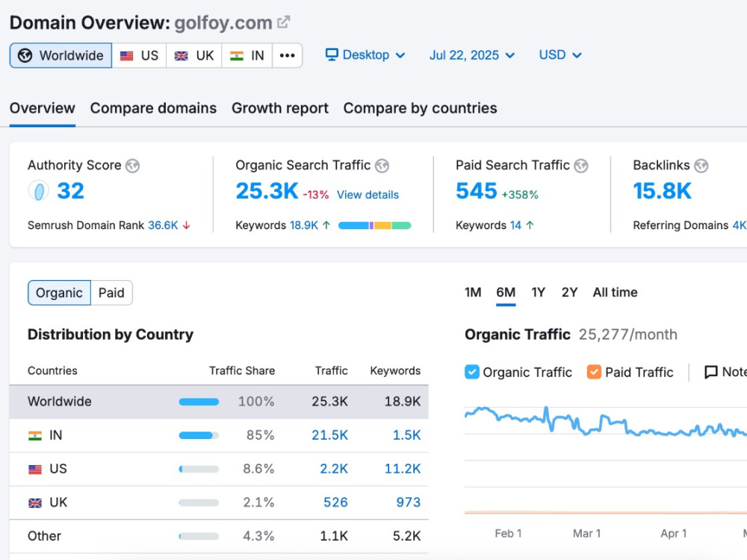Open organic keywords 18.9K link
Viewport: 747px width, 560px height.
[x=304, y=225]
